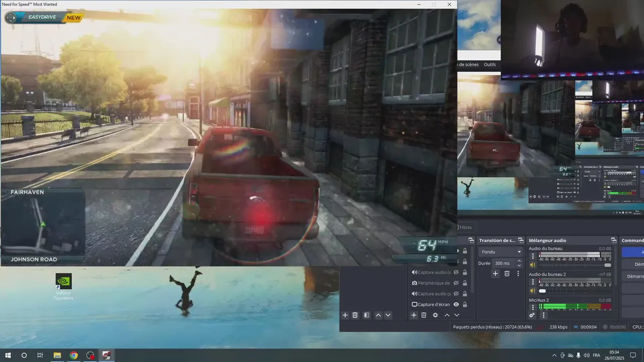Viewport: 644px width, 362px height.
Task: Undock the Sources panel
Action: point(471,240)
